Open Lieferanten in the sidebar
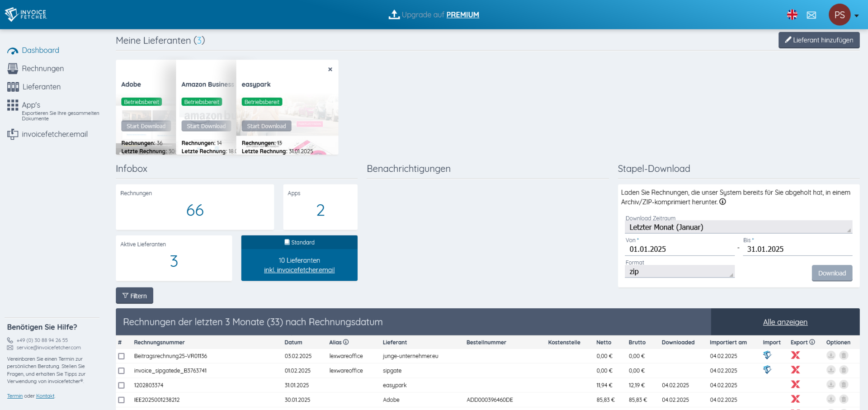This screenshot has width=868, height=410. tap(41, 87)
